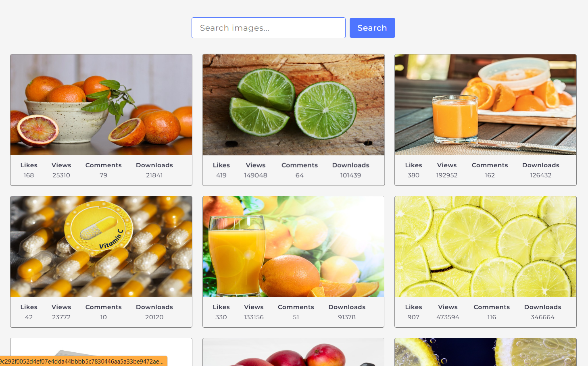The image size is (588, 366).
Task: Open the Vitamin C capsules photo
Action: point(101,247)
